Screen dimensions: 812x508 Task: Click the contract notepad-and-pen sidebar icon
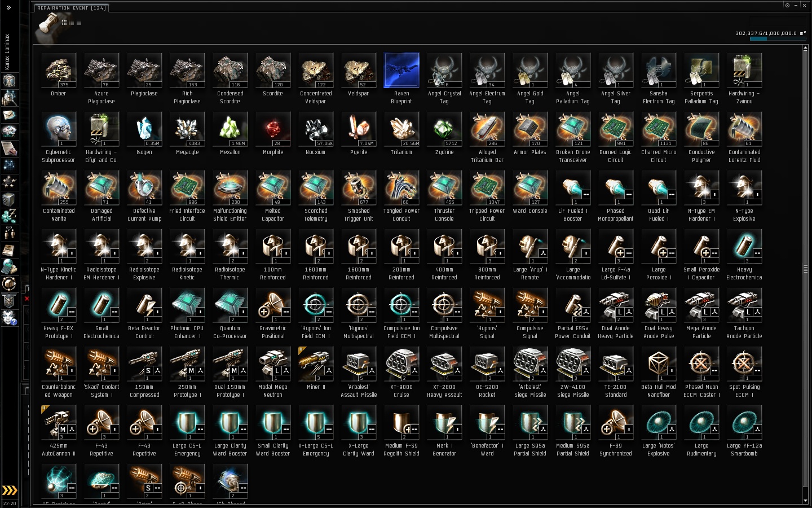[9, 148]
